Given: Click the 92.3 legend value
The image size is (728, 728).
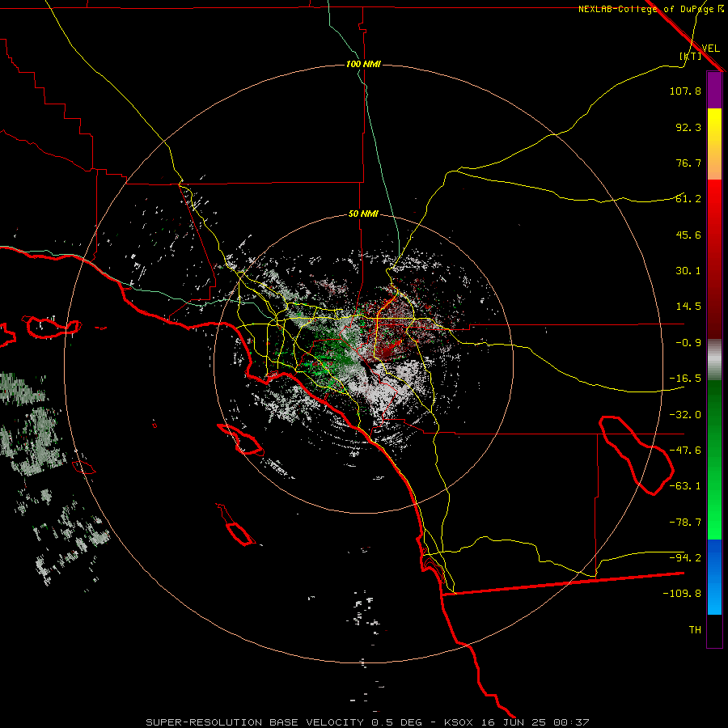Looking at the screenshot, I should pyautogui.click(x=688, y=127).
